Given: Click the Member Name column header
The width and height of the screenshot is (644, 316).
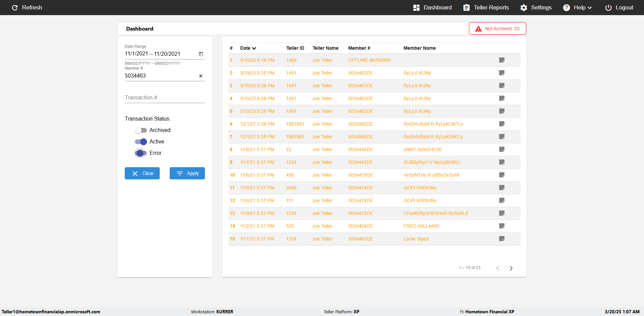Looking at the screenshot, I should click(x=420, y=48).
